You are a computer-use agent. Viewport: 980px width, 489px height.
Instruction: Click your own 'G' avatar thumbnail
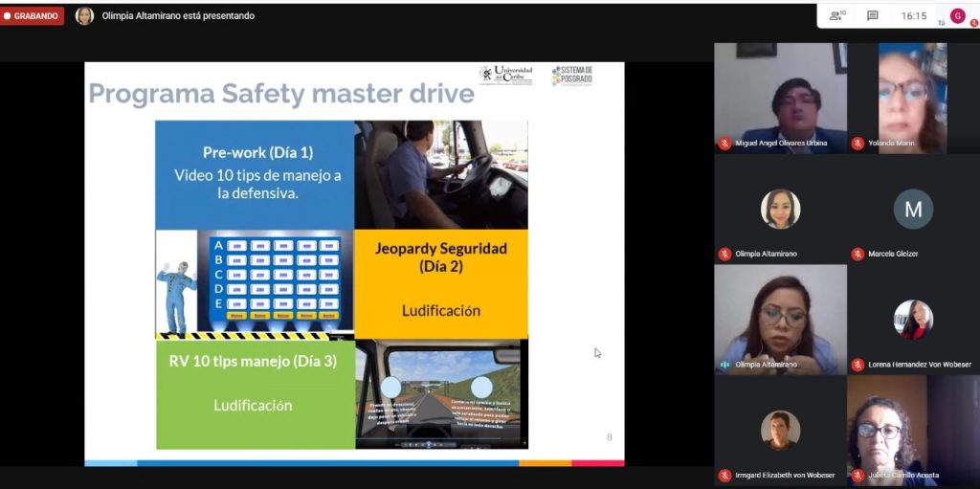[957, 15]
